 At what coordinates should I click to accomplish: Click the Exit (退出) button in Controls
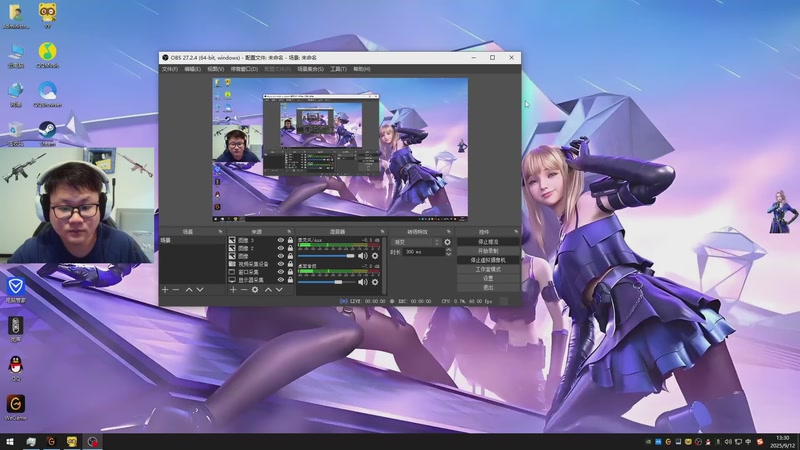coord(488,288)
